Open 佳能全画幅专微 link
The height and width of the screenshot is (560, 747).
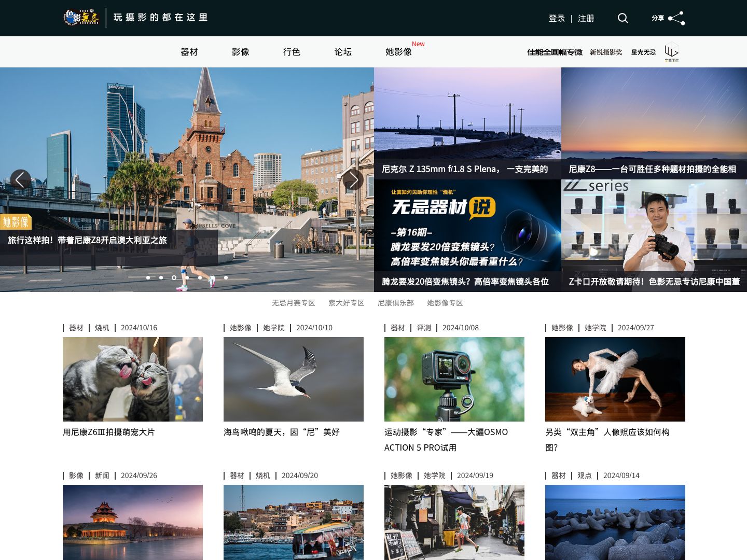(555, 52)
